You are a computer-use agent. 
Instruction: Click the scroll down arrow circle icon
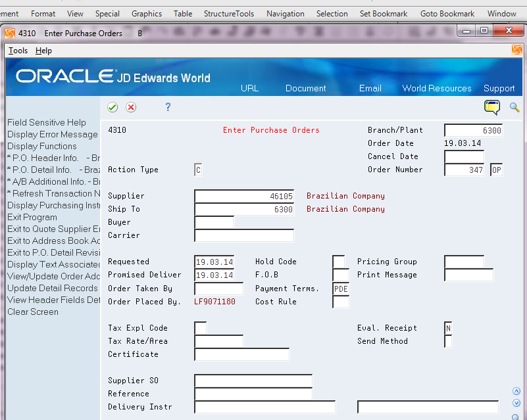(x=516, y=403)
